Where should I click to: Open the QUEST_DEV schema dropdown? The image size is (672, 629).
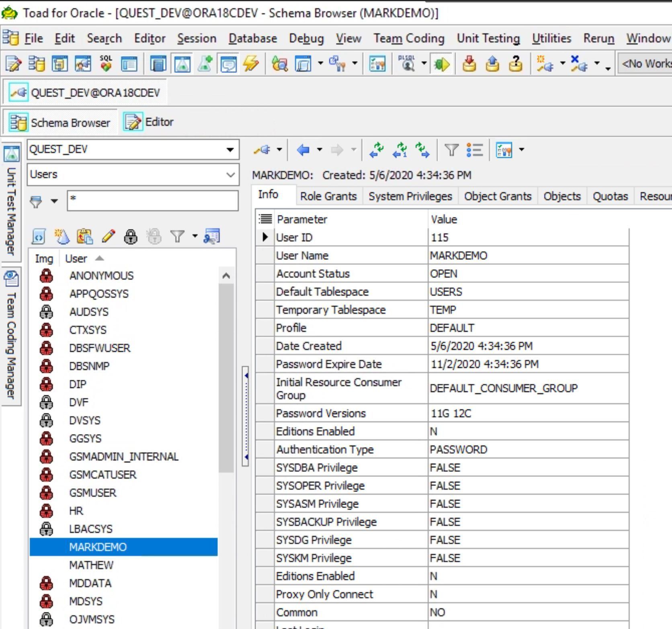[230, 150]
